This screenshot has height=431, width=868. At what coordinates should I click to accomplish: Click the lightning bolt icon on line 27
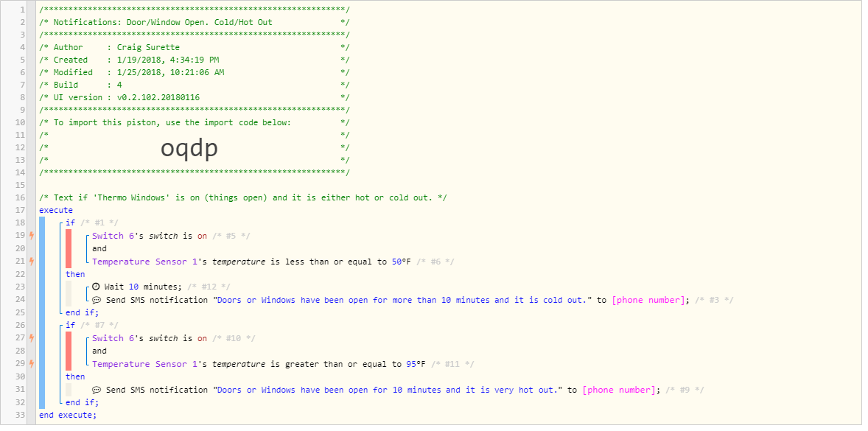pyautogui.click(x=32, y=338)
